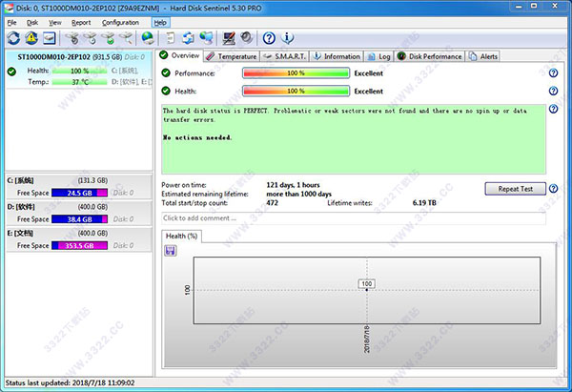Open the Configuration menu

120,23
